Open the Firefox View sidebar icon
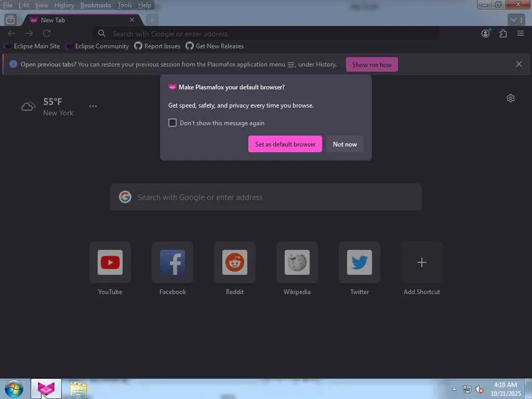The image size is (532, 399). [x=10, y=20]
